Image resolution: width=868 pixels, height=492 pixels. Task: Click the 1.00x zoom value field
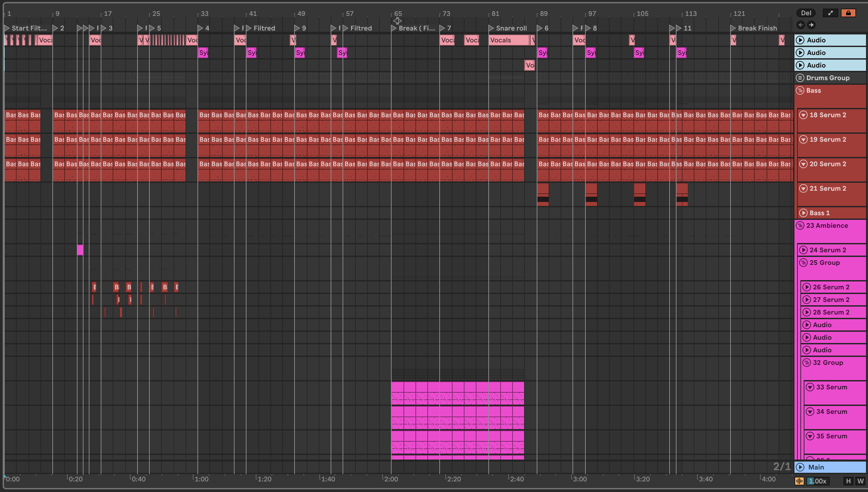point(818,481)
